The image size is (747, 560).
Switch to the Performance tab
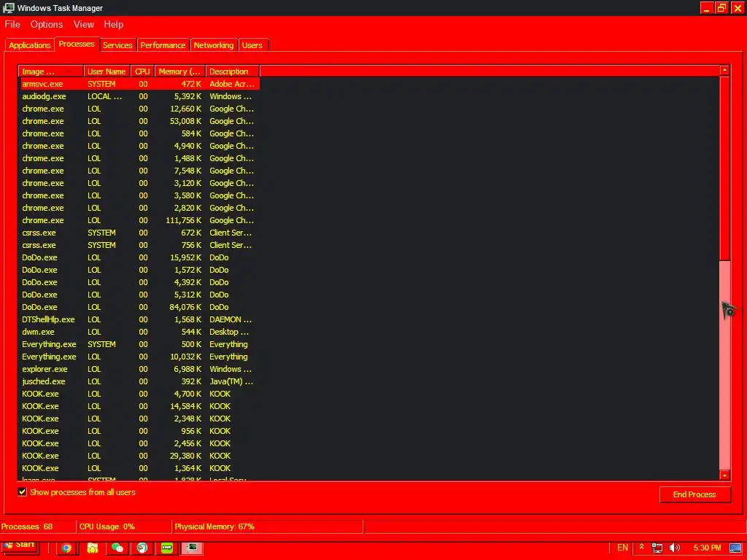pyautogui.click(x=163, y=45)
